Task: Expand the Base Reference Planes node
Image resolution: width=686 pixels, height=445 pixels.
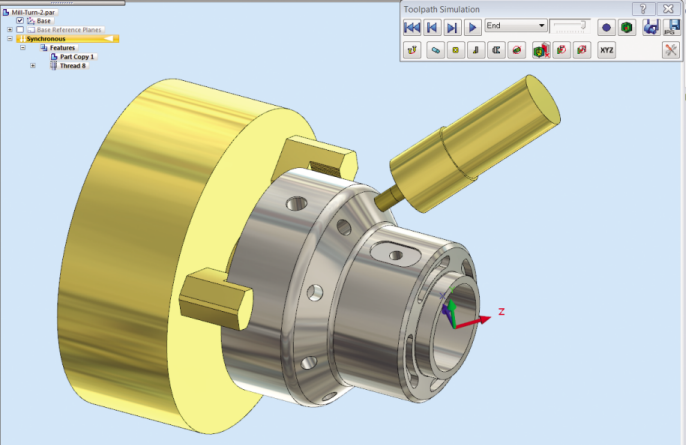Action: pyautogui.click(x=9, y=30)
